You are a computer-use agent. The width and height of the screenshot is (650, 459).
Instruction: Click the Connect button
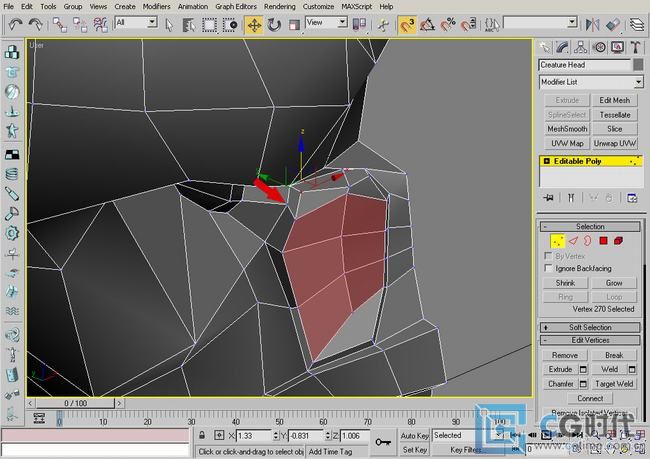590,398
